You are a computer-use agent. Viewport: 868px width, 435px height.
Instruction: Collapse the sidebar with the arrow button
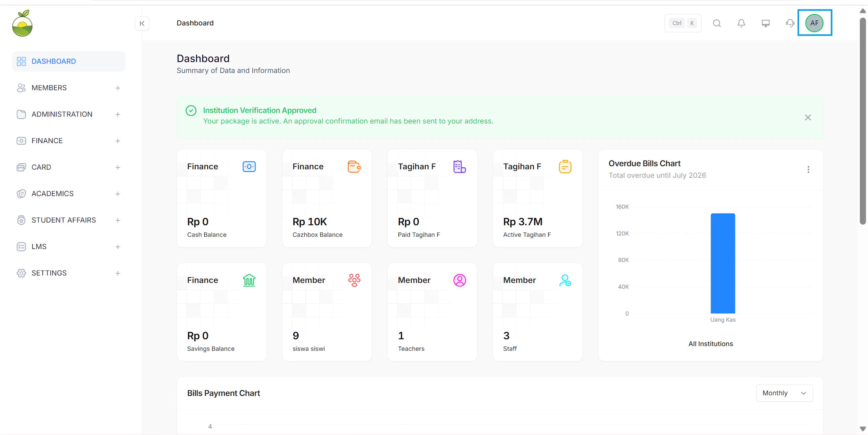tap(142, 23)
